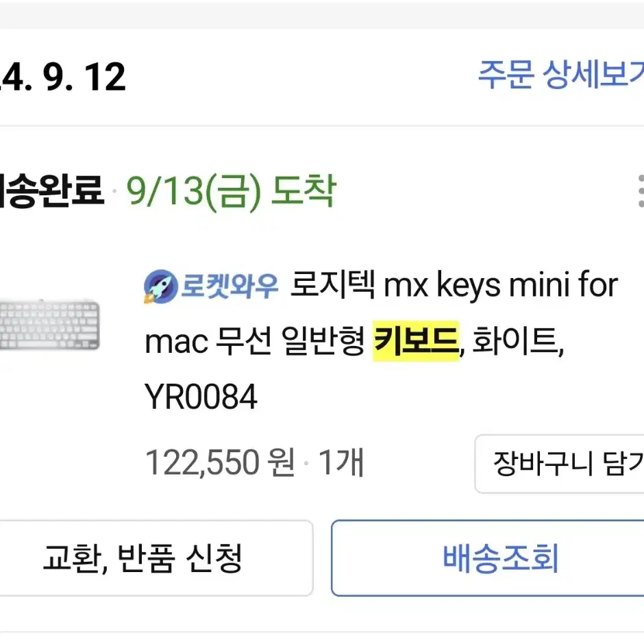This screenshot has height=644, width=644.
Task: Click the 9. 12 order date heading
Action: 84,77
